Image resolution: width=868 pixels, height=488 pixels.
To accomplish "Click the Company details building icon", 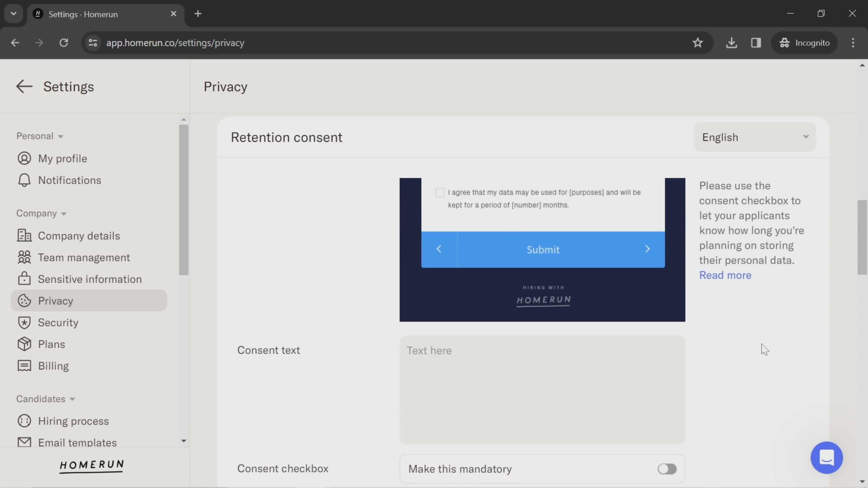I will click(24, 236).
